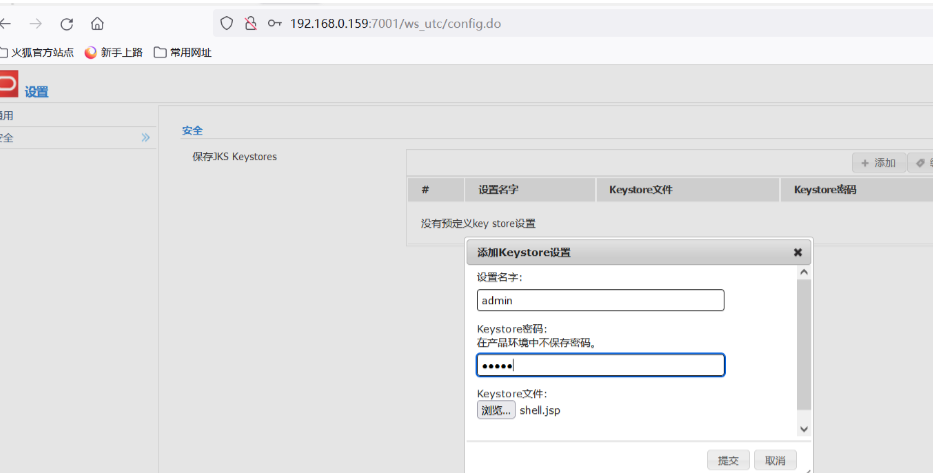Click the insecure connection lock icon
Image resolution: width=933 pixels, height=473 pixels.
click(251, 23)
